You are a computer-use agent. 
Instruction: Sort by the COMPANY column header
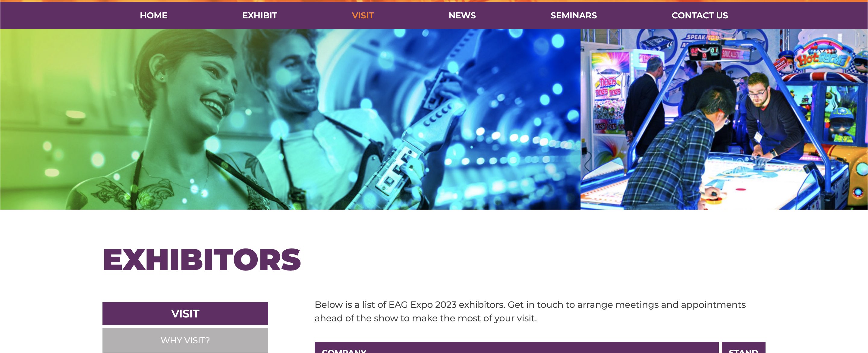click(517, 348)
